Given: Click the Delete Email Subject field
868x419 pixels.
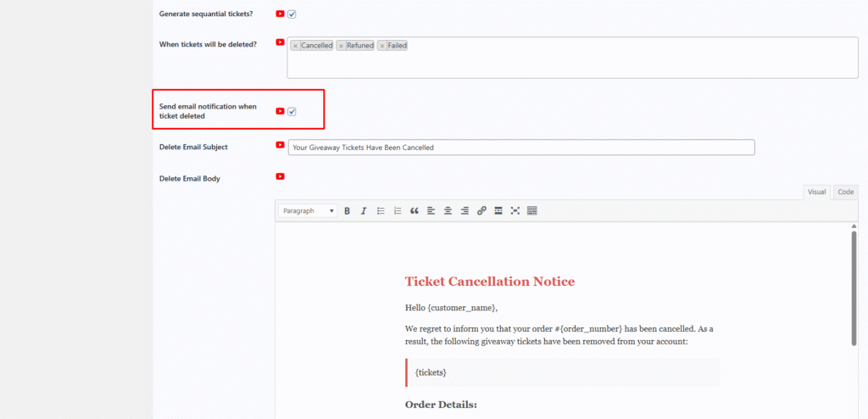Looking at the screenshot, I should tap(520, 148).
